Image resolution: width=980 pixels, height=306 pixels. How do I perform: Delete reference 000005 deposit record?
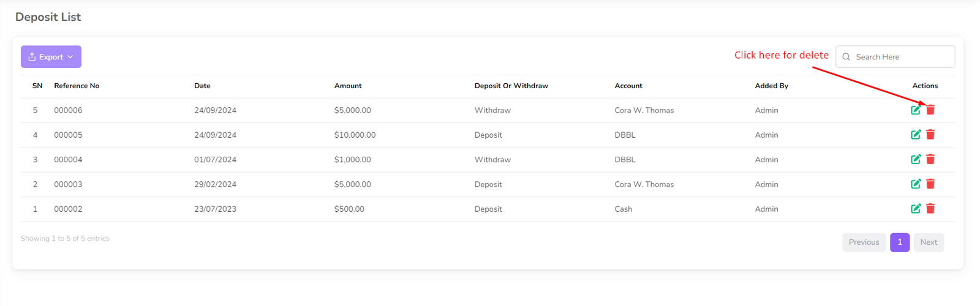point(930,135)
